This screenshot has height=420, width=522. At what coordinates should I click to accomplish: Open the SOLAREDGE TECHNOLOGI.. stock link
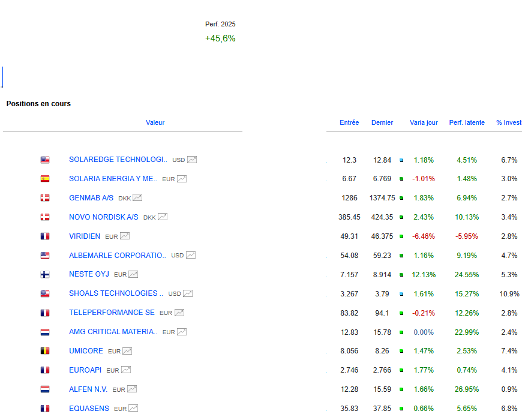pos(118,160)
